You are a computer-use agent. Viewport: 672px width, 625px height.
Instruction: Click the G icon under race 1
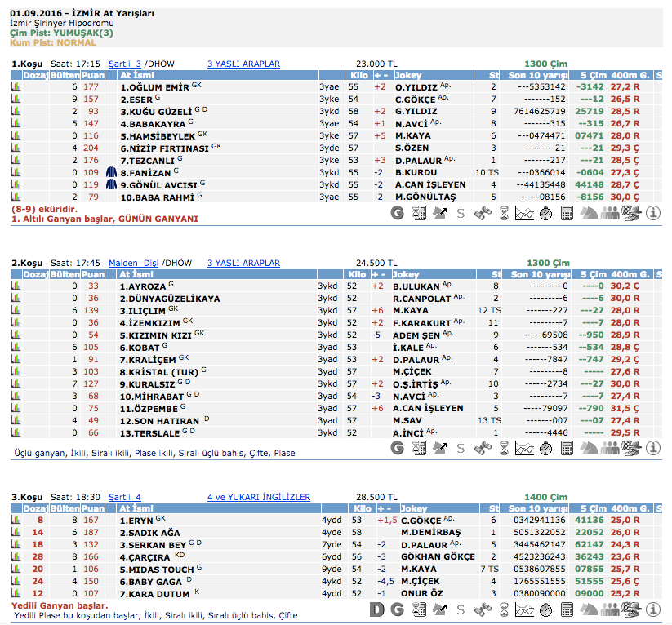[x=398, y=213]
